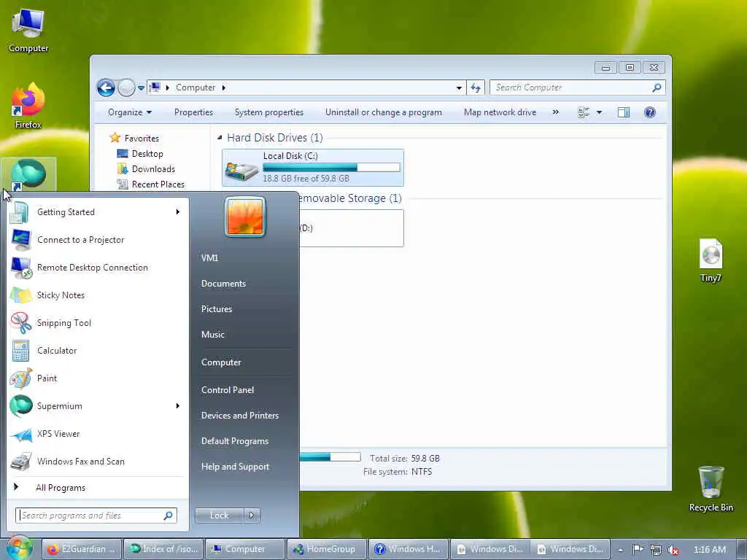The height and width of the screenshot is (560, 747).
Task: Show hidden tray icons arrow
Action: [620, 550]
